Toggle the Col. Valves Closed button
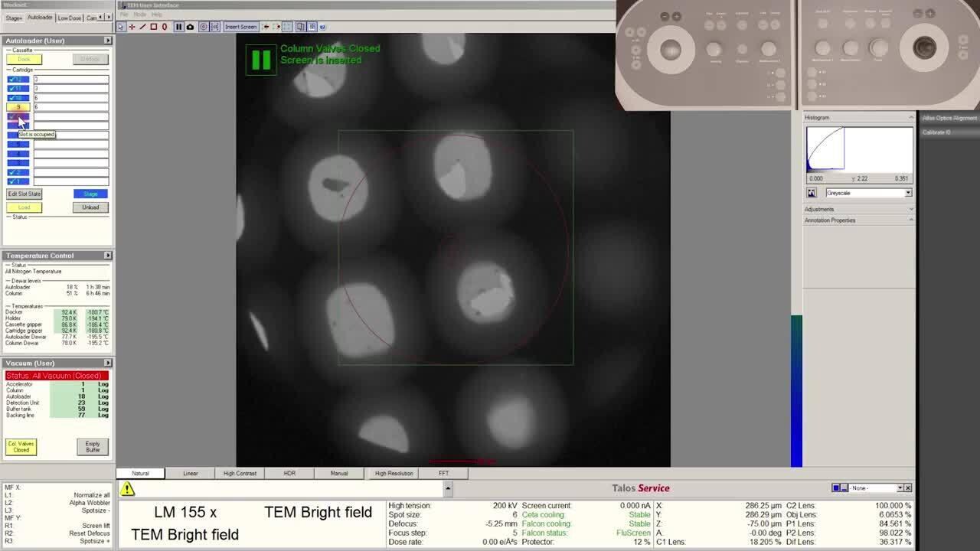 (x=21, y=447)
